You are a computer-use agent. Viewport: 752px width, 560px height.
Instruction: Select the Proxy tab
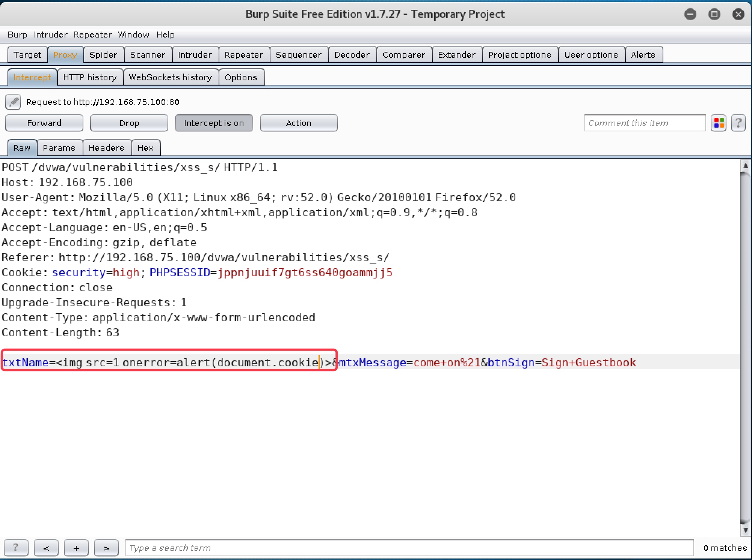point(65,55)
